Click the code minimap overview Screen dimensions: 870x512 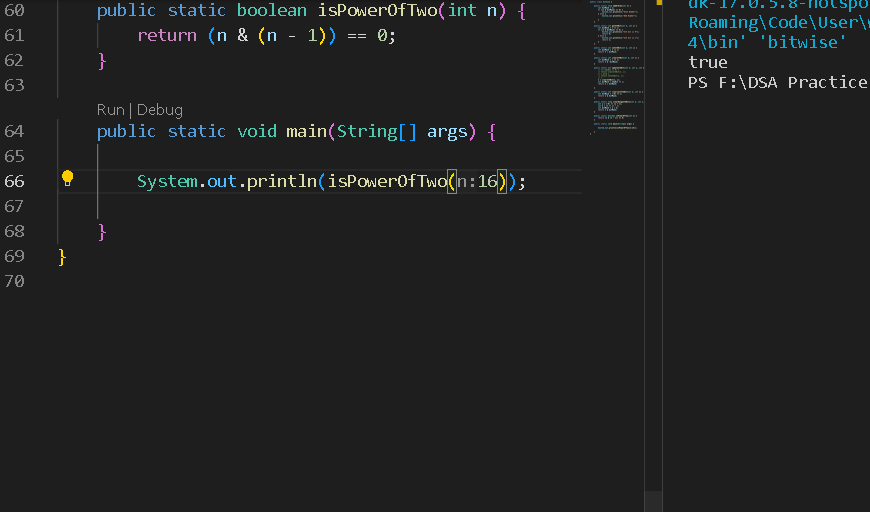[616, 67]
